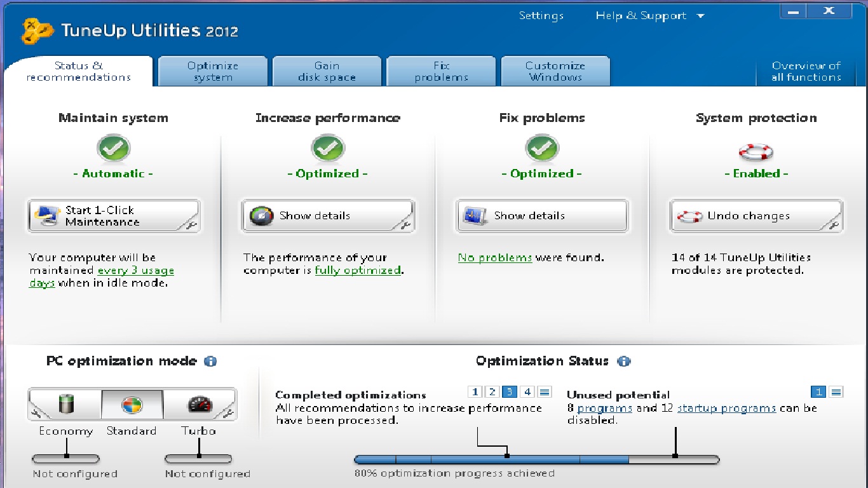868x488 pixels.
Task: Minimize the TuneUp Utilities window
Action: [793, 11]
